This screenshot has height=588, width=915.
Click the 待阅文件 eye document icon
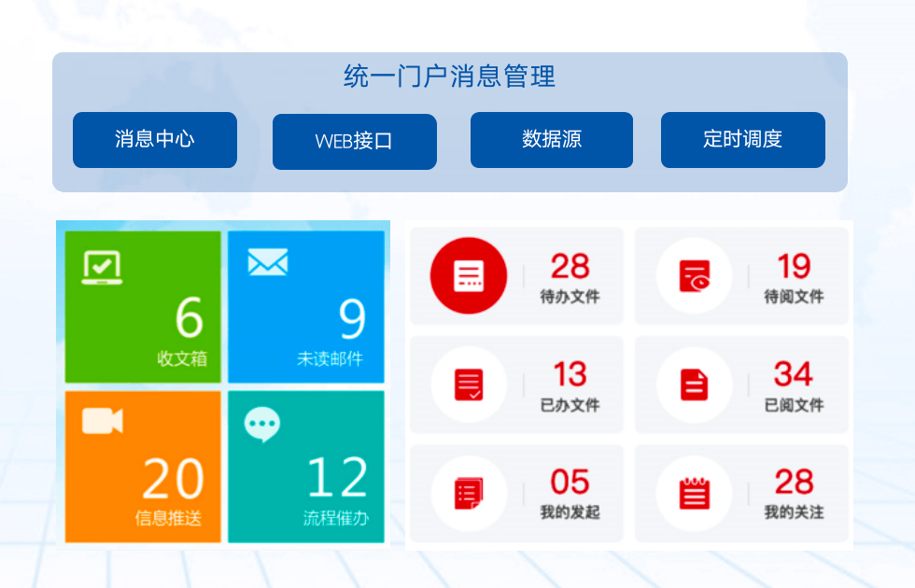(695, 275)
